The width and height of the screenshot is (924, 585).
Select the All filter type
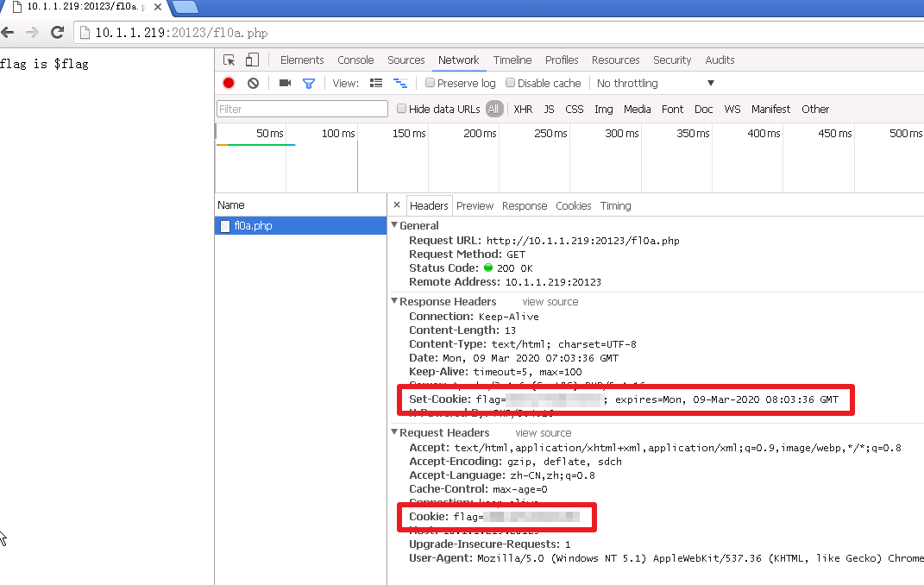(493, 109)
